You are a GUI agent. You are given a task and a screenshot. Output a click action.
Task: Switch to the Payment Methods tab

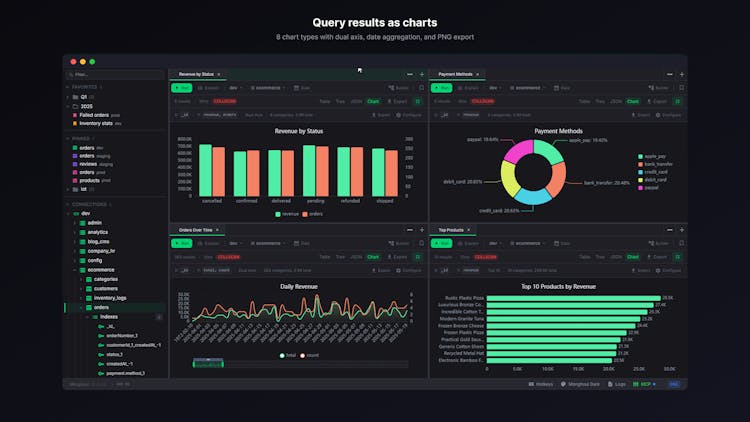457,74
